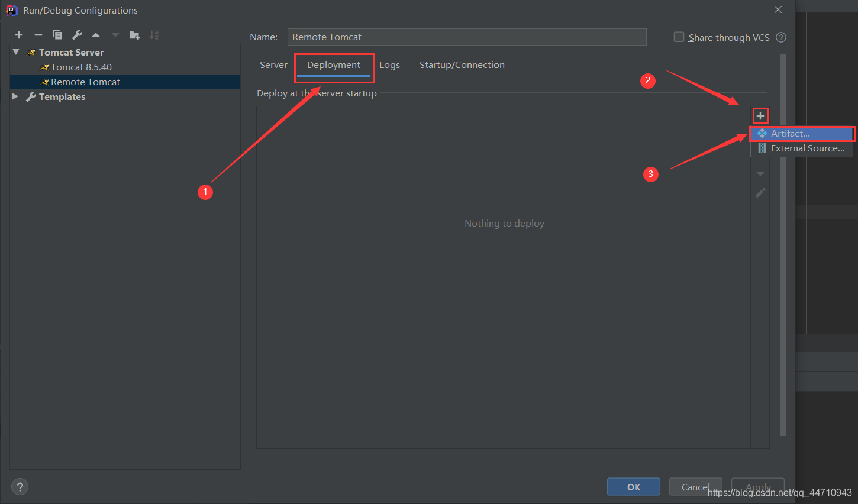Collapse the Tomcat Server tree node
Image resolution: width=858 pixels, height=504 pixels.
[x=16, y=52]
